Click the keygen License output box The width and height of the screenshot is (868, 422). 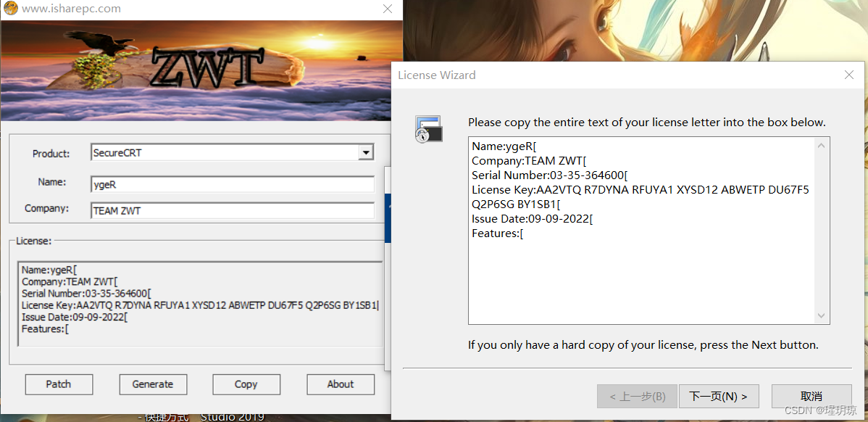[x=200, y=304]
